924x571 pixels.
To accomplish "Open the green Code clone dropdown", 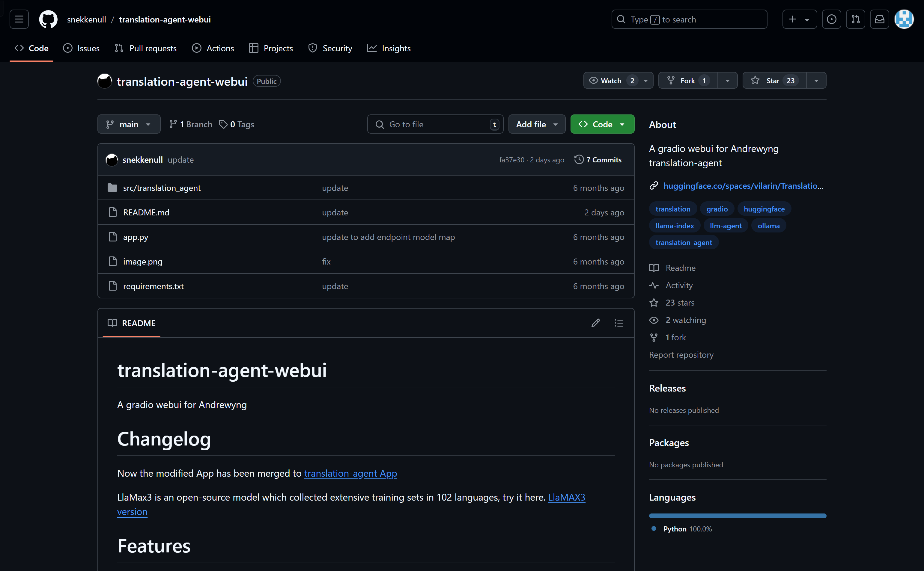I will 602,124.
